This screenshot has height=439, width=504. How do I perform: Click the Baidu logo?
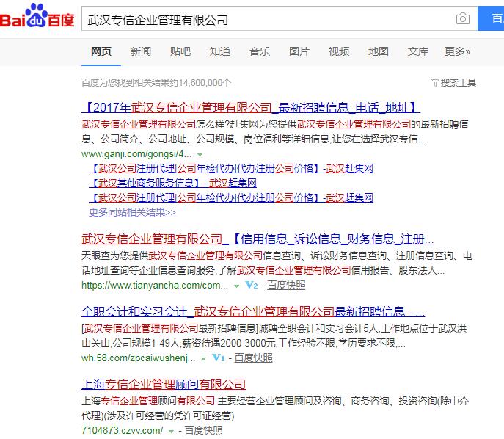(x=37, y=15)
